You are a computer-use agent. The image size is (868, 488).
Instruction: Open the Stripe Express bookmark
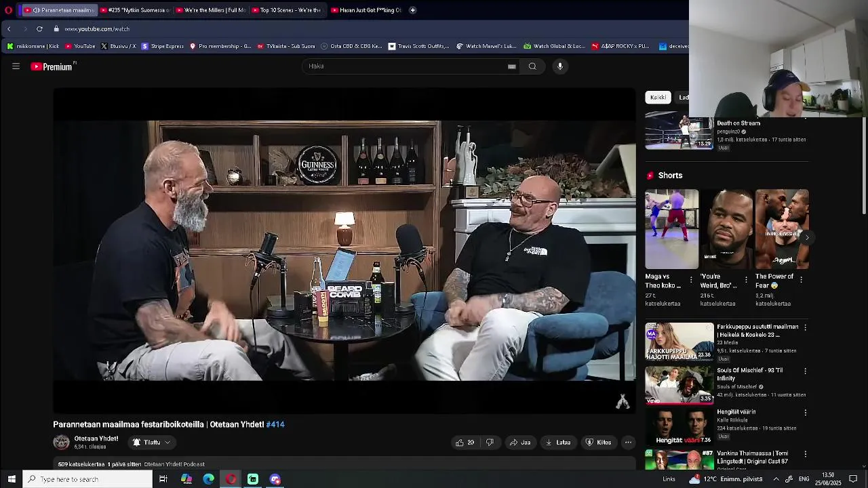click(163, 46)
